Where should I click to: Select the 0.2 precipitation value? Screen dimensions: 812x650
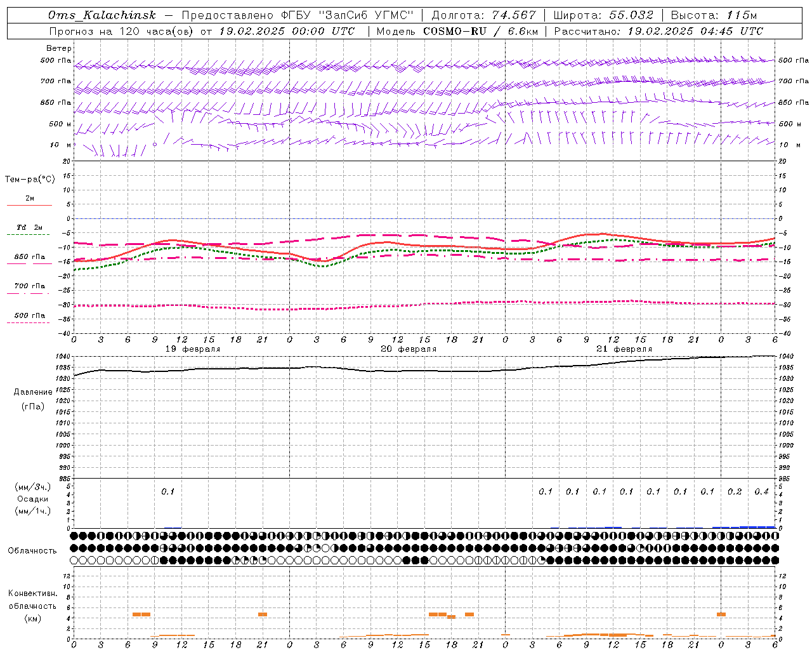(735, 491)
